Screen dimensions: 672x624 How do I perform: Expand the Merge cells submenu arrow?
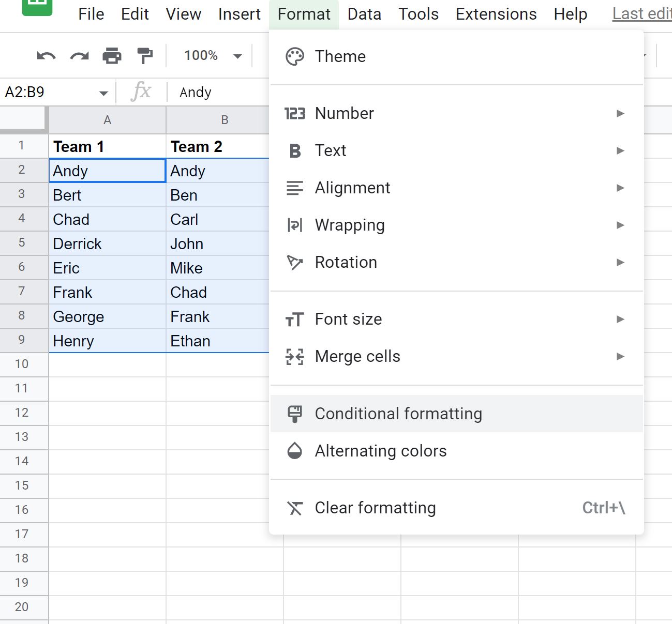click(x=620, y=356)
